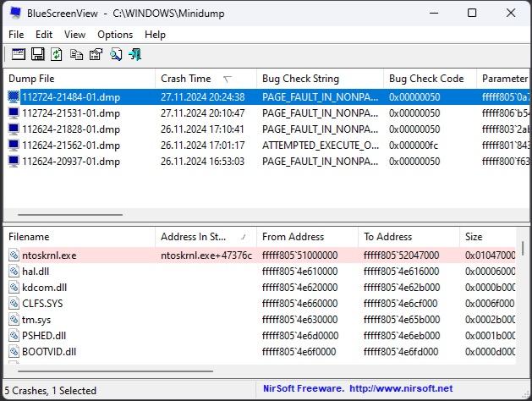Sort by the Size column header

tap(488, 237)
